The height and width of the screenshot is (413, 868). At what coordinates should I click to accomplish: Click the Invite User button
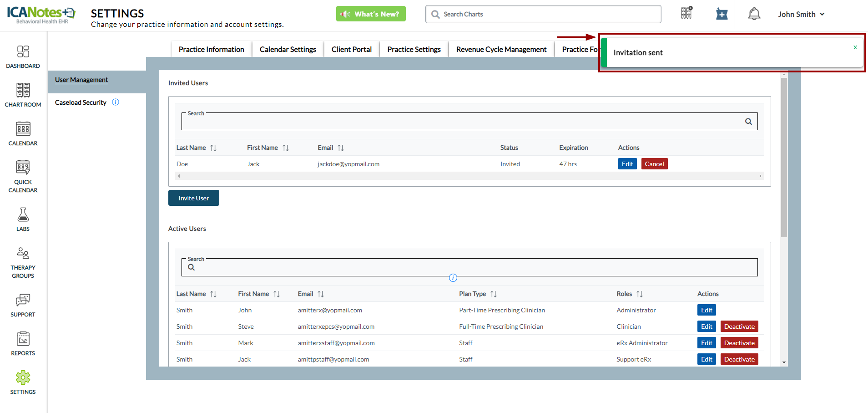193,198
